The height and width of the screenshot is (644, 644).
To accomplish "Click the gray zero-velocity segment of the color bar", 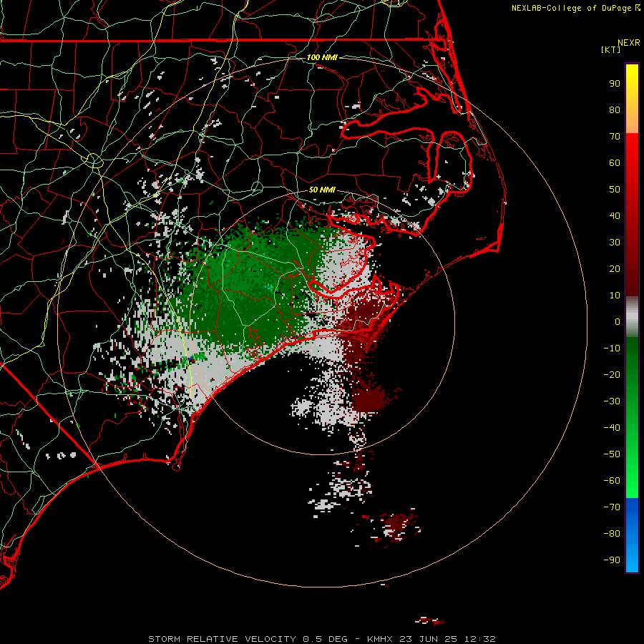I will (x=632, y=317).
